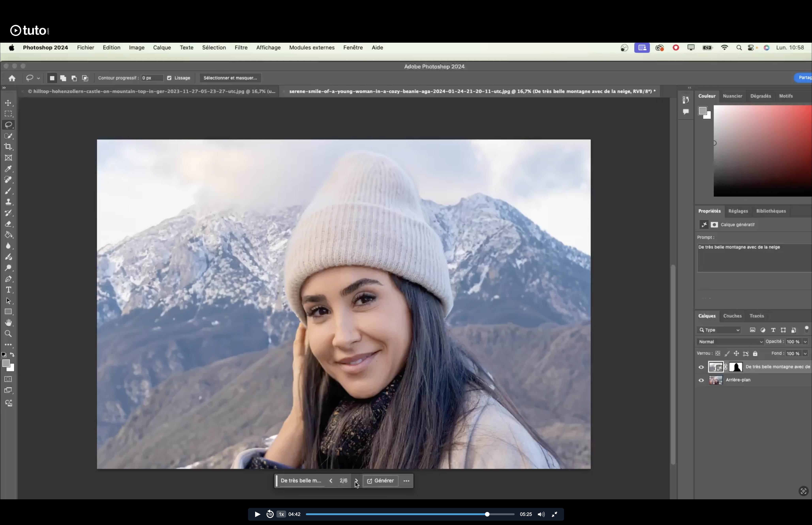This screenshot has width=812, height=525.
Task: Hide the Arrière-plan layer
Action: [701, 380]
